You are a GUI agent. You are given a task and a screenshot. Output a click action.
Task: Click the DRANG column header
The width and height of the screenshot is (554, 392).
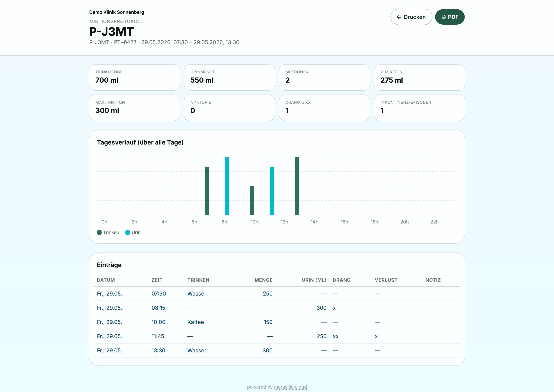click(x=341, y=280)
